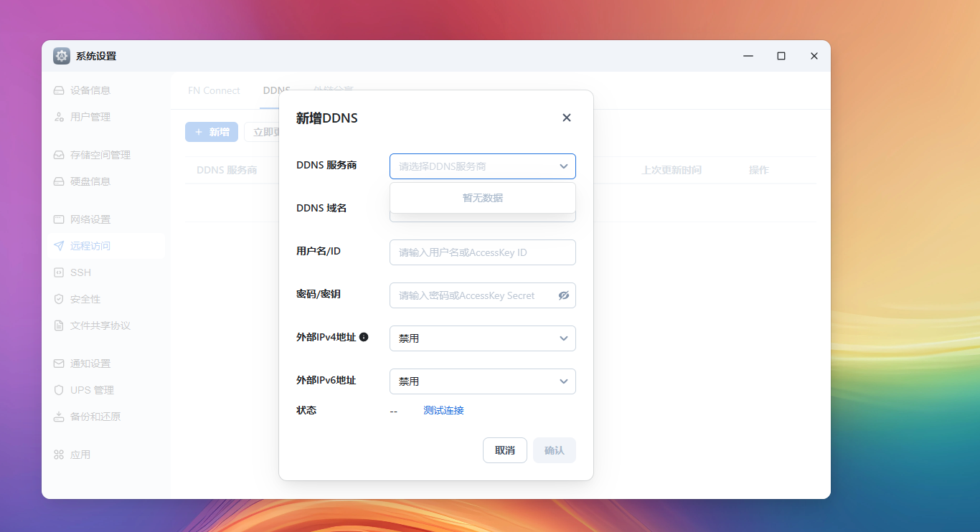The width and height of the screenshot is (980, 532).
Task: Open 通知设置 via its envelope icon
Action: [x=59, y=364]
